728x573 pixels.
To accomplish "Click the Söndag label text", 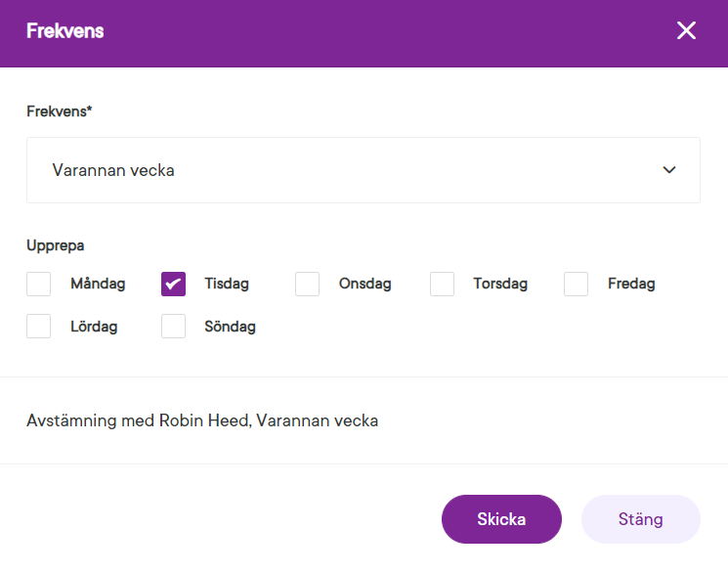I will coord(230,327).
